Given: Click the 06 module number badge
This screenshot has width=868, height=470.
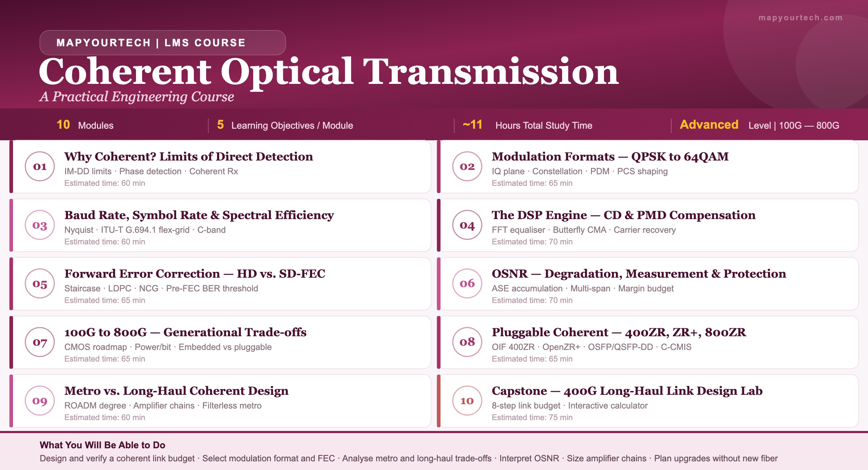Looking at the screenshot, I should click(467, 283).
